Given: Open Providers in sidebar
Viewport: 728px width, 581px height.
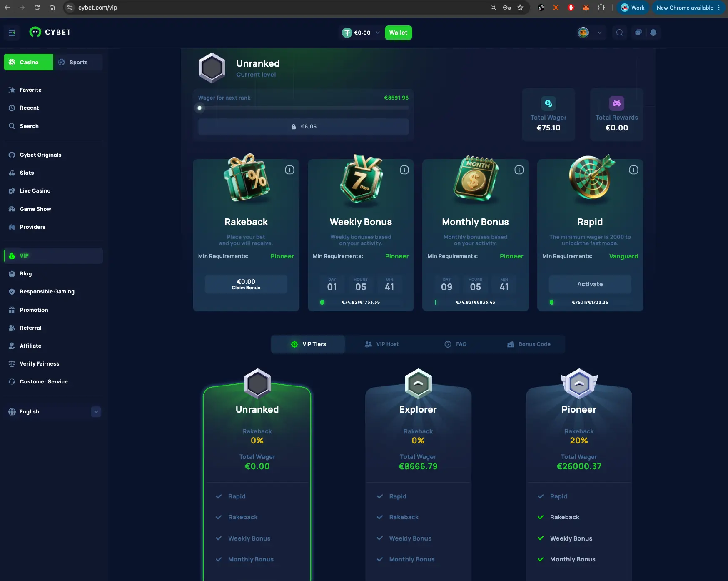Looking at the screenshot, I should (53, 227).
